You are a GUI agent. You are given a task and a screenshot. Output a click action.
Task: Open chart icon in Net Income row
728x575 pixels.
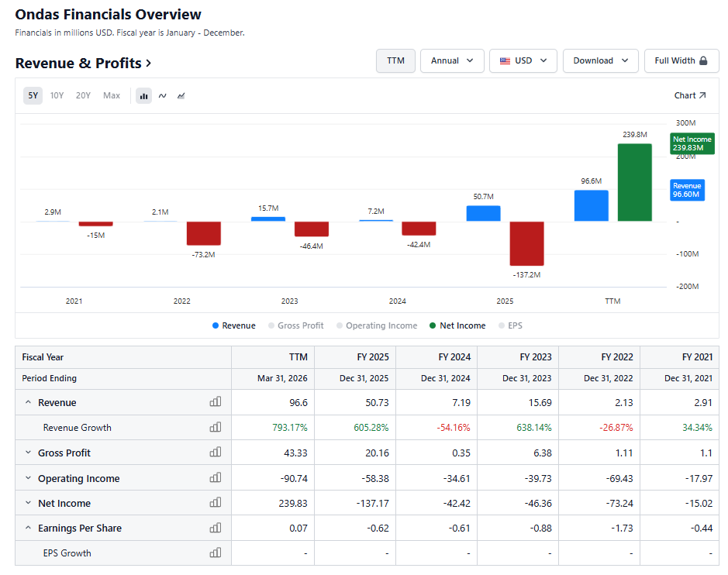[215, 503]
